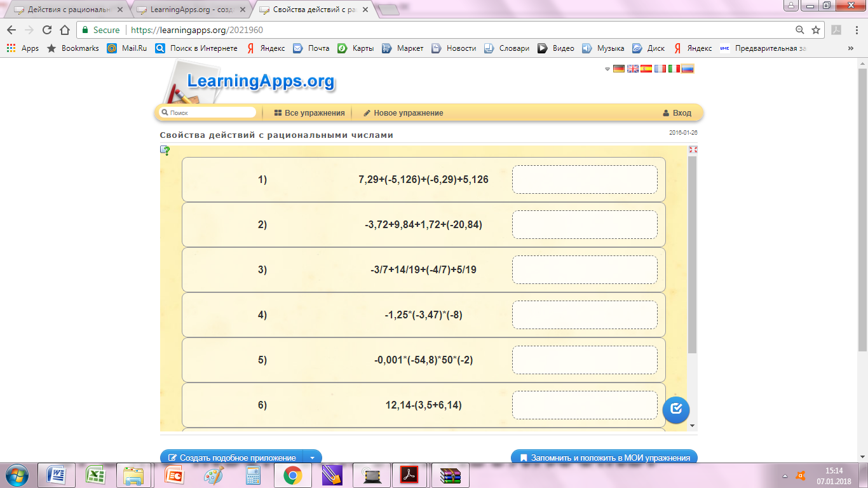Click the Windows Start button
This screenshot has height=488, width=868.
click(x=17, y=475)
